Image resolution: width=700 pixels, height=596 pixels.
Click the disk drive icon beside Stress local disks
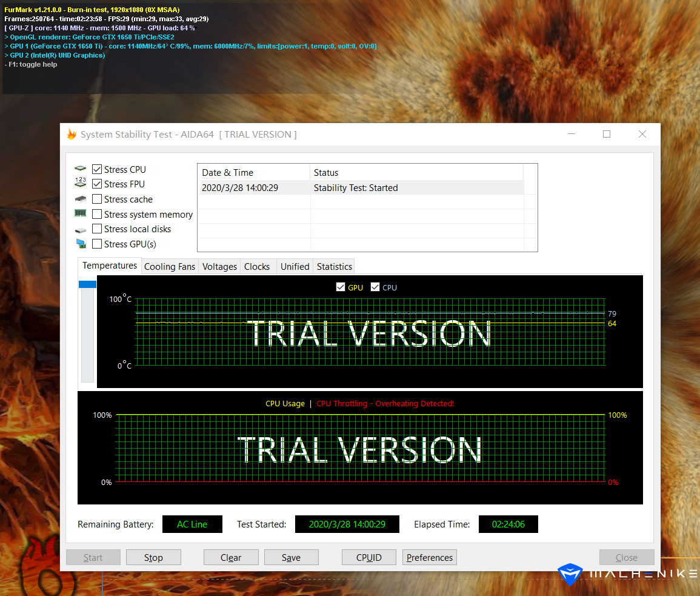pyautogui.click(x=81, y=230)
